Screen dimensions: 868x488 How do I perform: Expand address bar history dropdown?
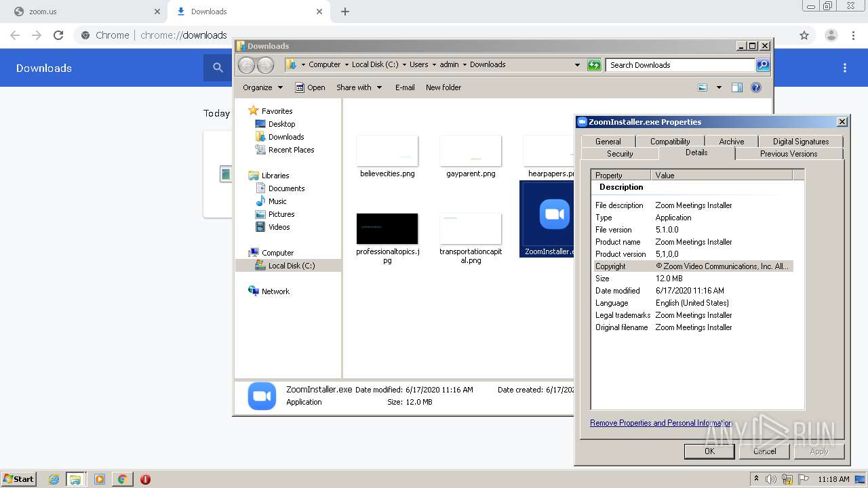coord(577,65)
